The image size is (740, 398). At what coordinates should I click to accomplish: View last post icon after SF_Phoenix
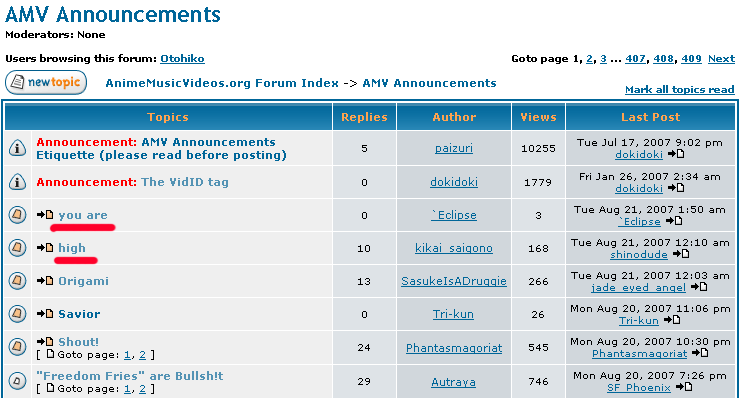click(684, 387)
